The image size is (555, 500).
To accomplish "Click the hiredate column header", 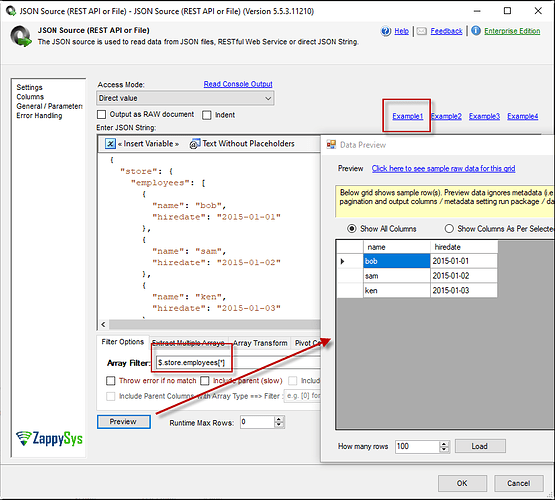I will (x=464, y=247).
